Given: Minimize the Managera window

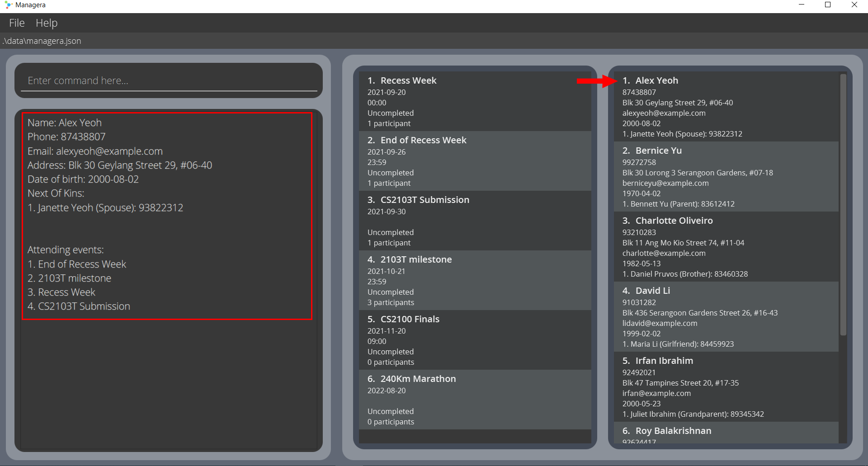Looking at the screenshot, I should point(802,5).
